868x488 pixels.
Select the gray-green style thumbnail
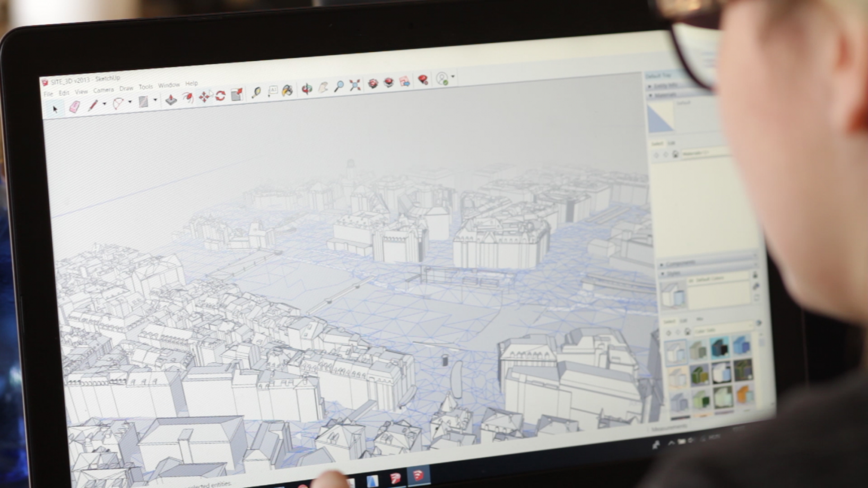point(698,350)
